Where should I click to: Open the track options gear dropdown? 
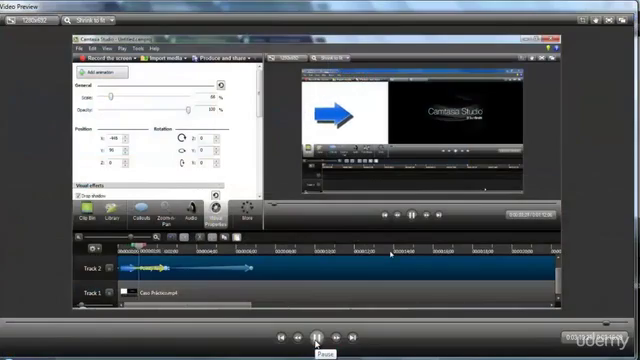tap(94, 248)
